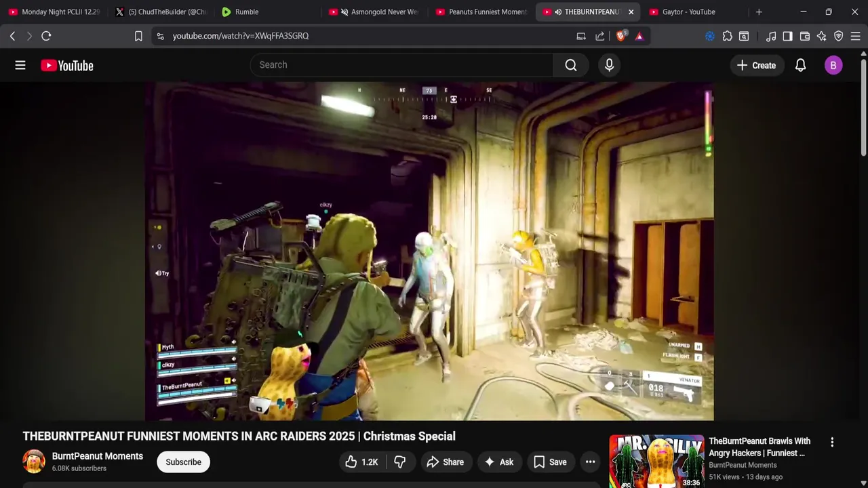
Task: Open the Brave Wallet icon
Action: pos(805,36)
